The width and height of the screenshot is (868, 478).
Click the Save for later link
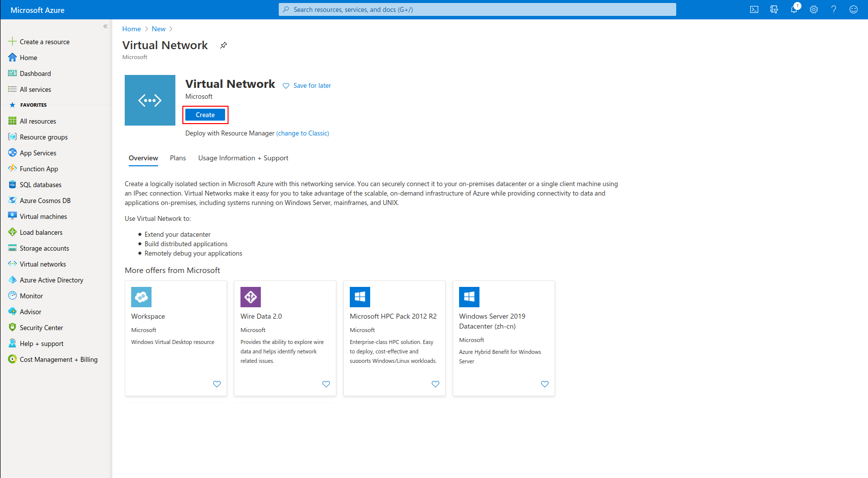pos(312,86)
